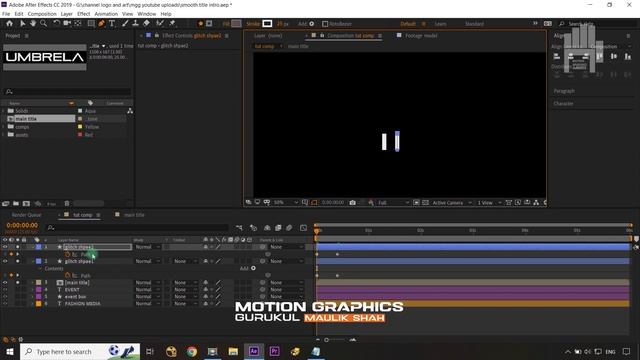Toggle solo switch for glitch shpae2 layer
Viewport: 640px width, 360px height.
[x=18, y=247]
